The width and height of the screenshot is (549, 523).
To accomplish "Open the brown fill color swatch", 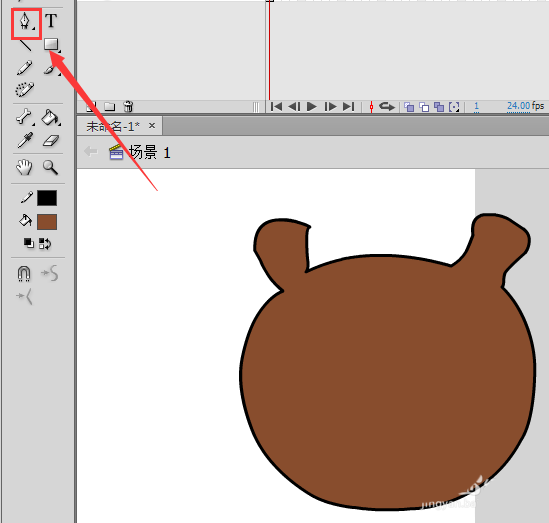I will [x=47, y=222].
